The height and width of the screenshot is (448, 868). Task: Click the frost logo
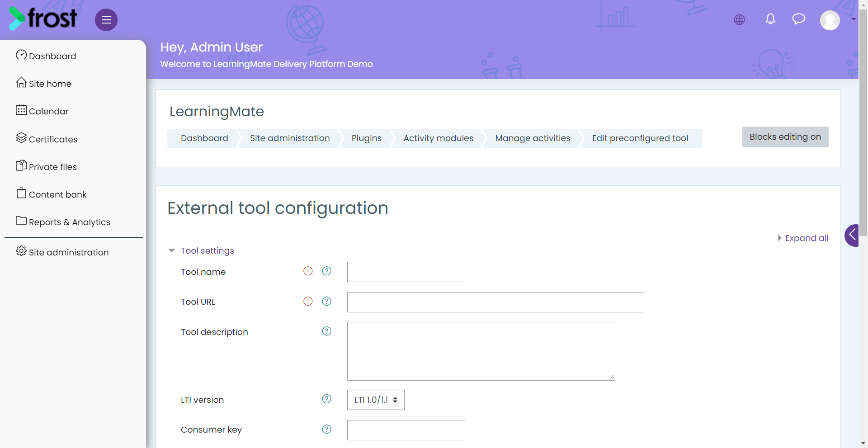pyautogui.click(x=43, y=19)
